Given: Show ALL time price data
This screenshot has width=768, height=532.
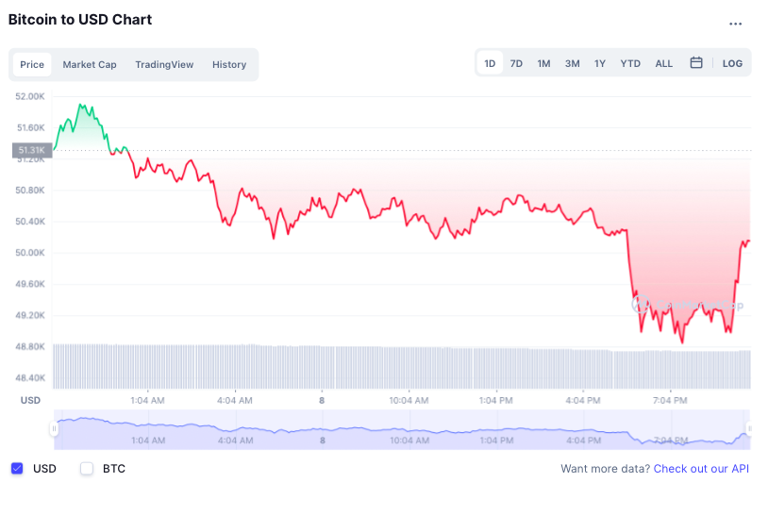Looking at the screenshot, I should [664, 63].
